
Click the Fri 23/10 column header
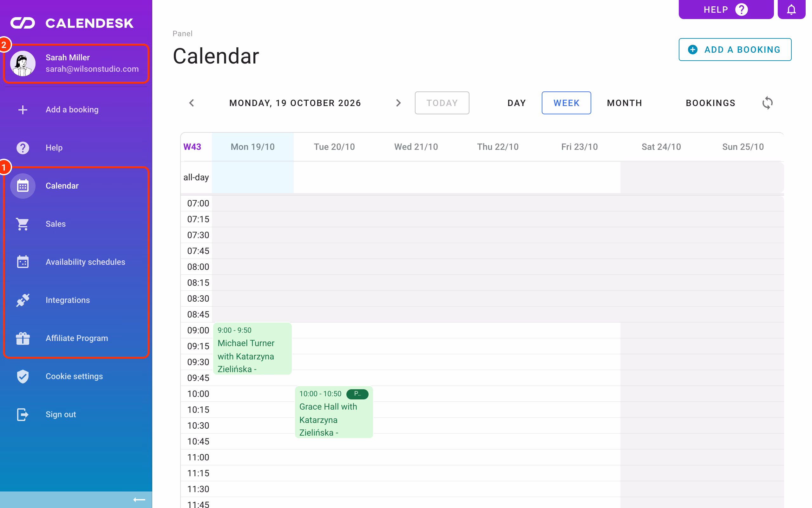580,147
